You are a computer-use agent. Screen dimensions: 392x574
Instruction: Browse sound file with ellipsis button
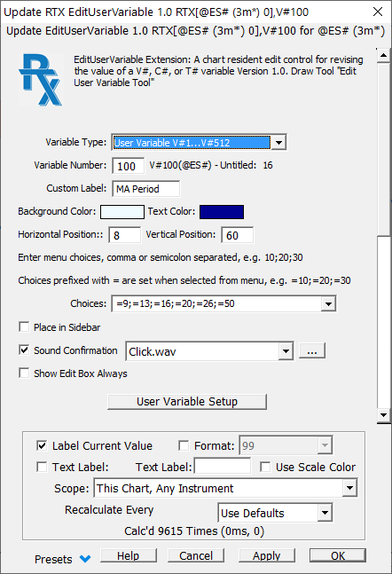[312, 351]
